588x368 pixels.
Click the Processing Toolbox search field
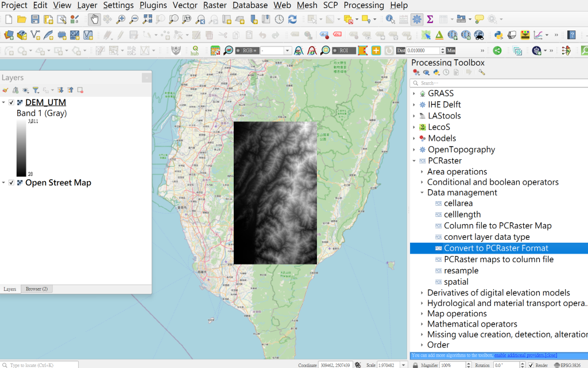pos(499,83)
